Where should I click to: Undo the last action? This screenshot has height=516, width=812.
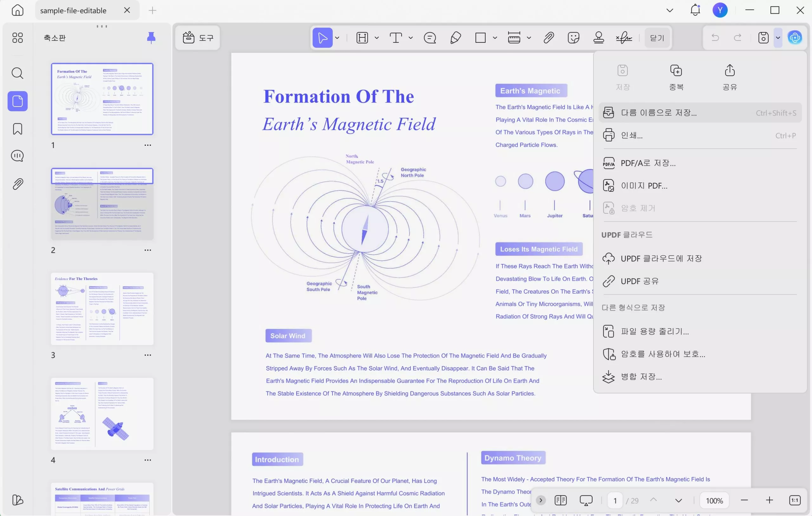click(x=715, y=37)
